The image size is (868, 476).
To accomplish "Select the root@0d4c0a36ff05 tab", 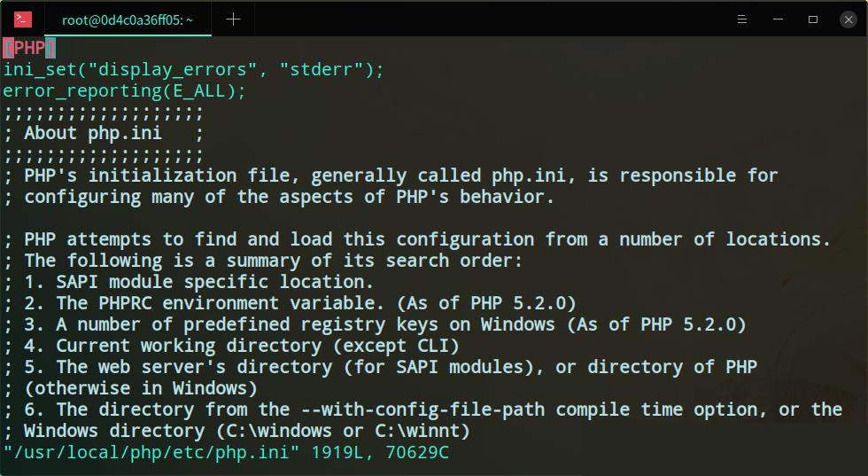I will [127, 19].
